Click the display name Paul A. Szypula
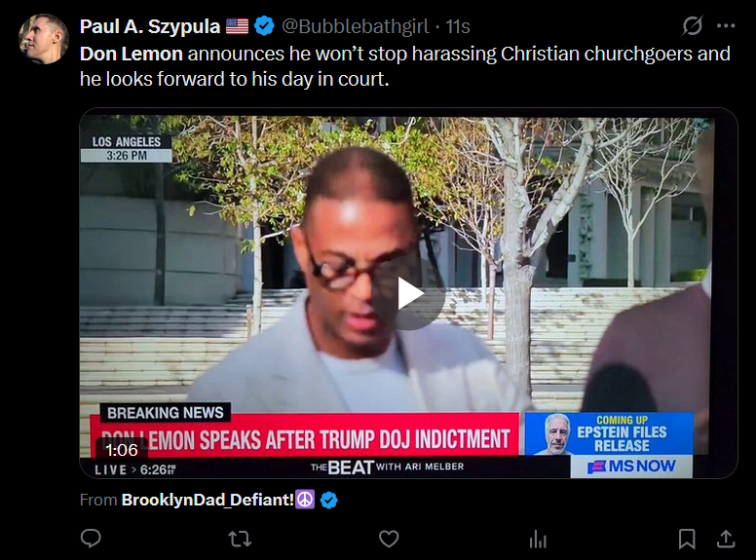This screenshot has width=756, height=560. (x=149, y=26)
